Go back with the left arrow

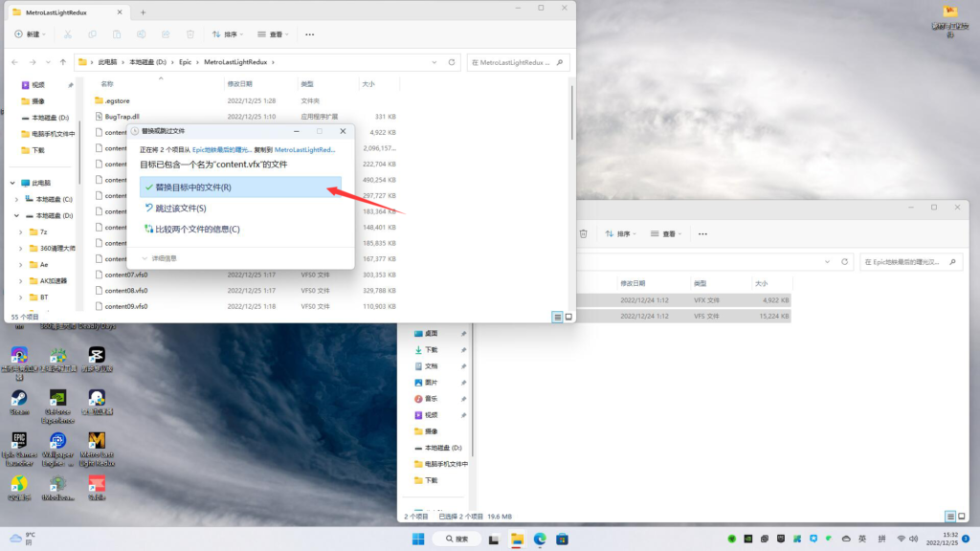(15, 62)
